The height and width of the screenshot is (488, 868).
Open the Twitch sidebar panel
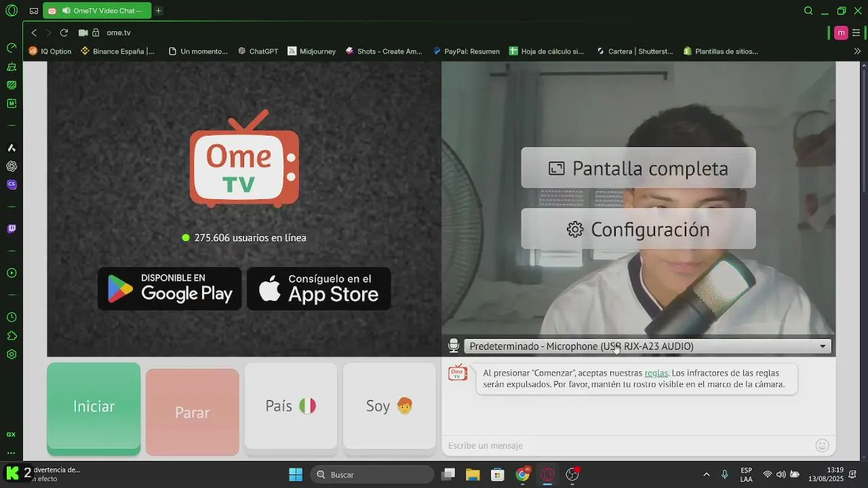point(11,229)
